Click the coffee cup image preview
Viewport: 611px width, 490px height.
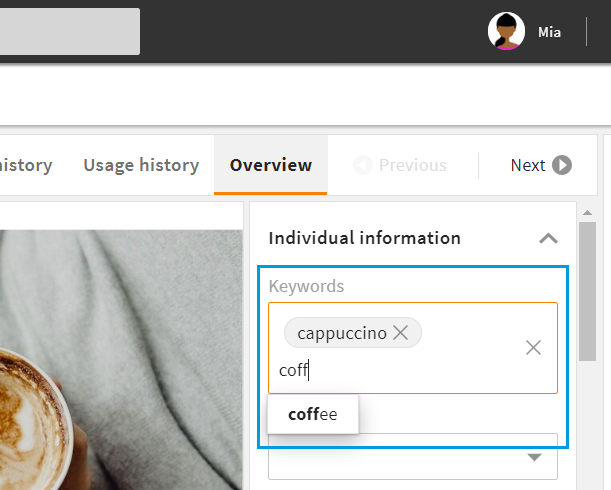(120, 350)
